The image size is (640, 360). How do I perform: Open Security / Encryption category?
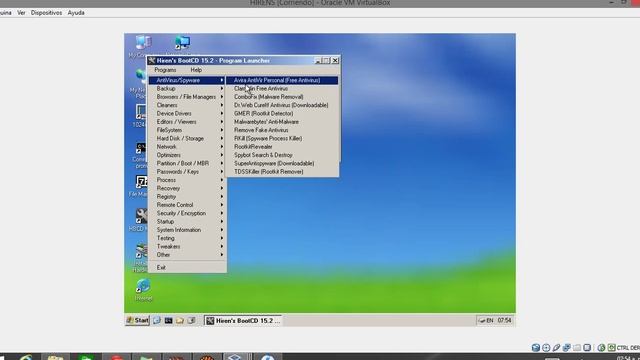tap(187, 213)
